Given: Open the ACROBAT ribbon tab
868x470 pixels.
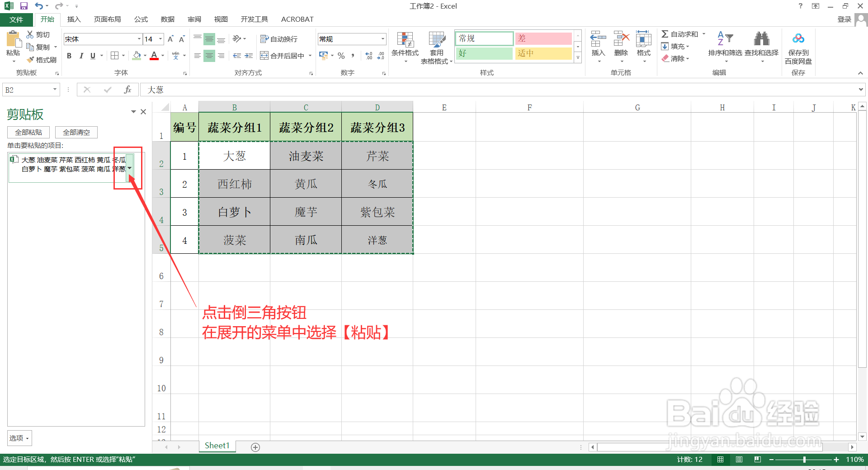Looking at the screenshot, I should click(x=297, y=19).
